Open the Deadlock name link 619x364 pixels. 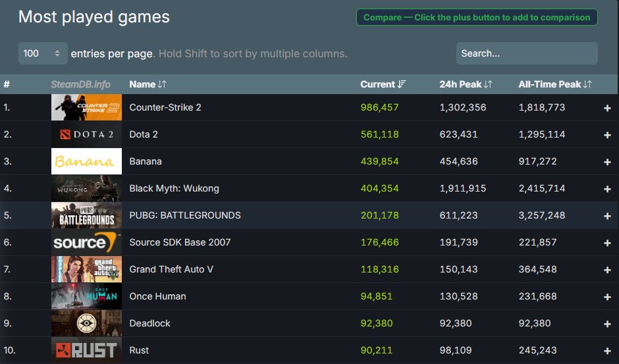149,323
